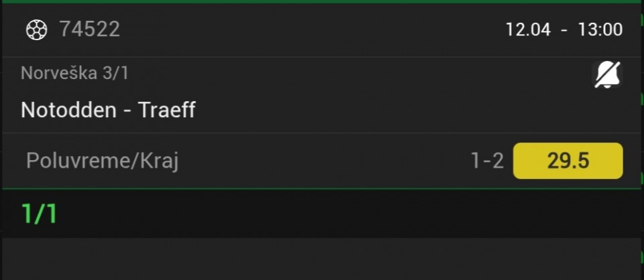Click the green line at the top
Image resolution: width=644 pixels, height=280 pixels.
tap(322, 1)
